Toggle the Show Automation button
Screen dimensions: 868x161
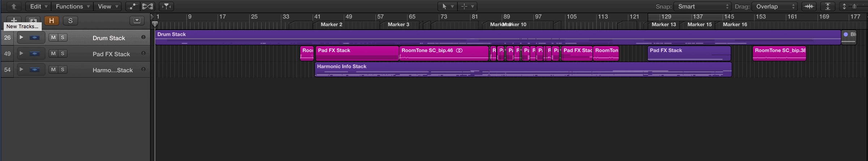133,7
